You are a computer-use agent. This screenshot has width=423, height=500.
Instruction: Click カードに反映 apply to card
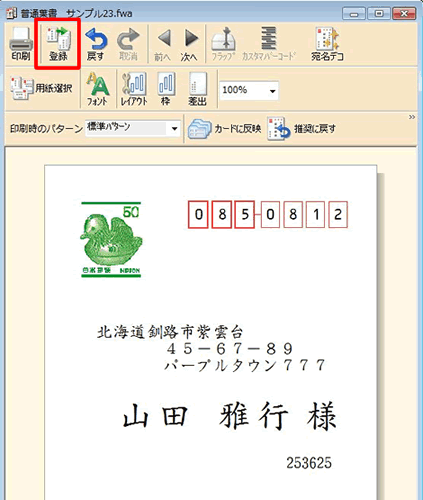[x=225, y=129]
